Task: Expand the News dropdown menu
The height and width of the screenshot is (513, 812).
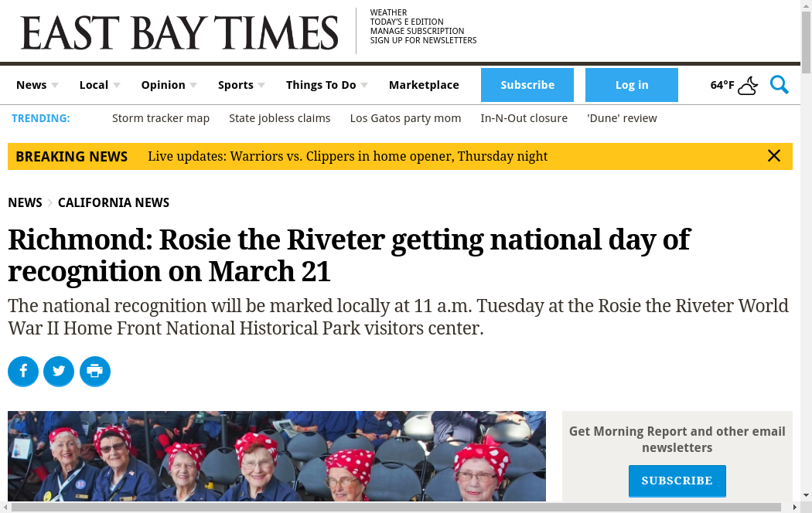Action: tap(37, 85)
